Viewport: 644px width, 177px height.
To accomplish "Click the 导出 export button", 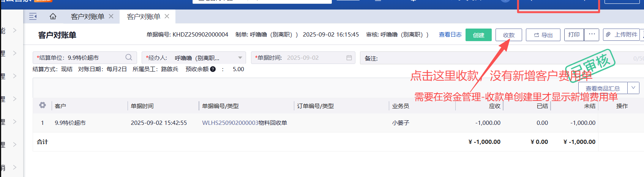I will [x=543, y=35].
